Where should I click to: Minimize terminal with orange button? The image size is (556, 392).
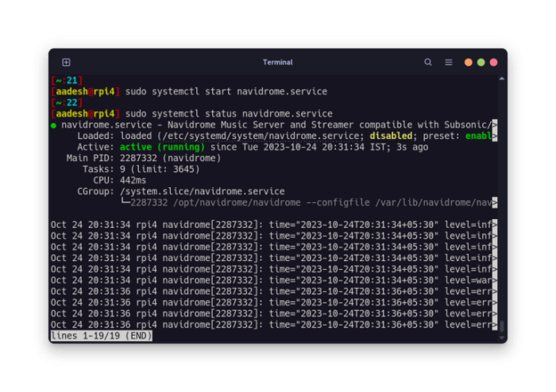point(469,63)
